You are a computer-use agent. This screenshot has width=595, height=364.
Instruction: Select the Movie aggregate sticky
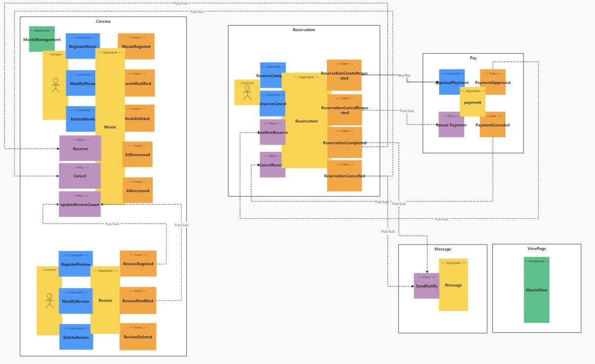pos(110,126)
